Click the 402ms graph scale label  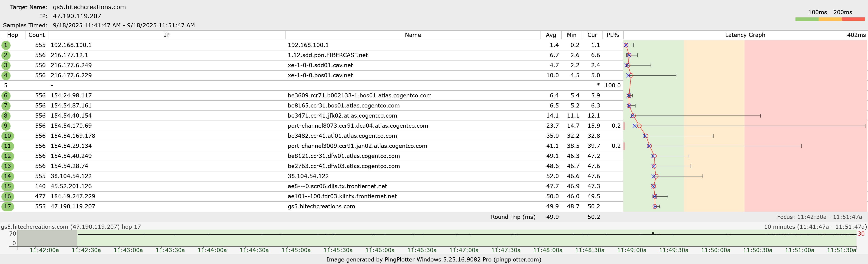tap(856, 35)
